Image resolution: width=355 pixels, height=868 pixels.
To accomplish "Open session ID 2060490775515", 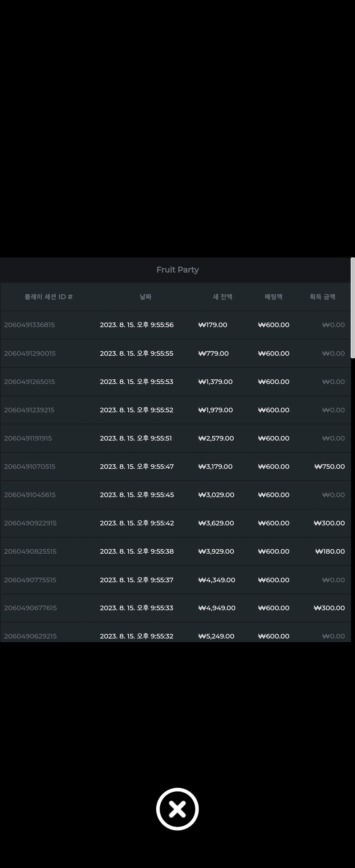I will tap(30, 580).
